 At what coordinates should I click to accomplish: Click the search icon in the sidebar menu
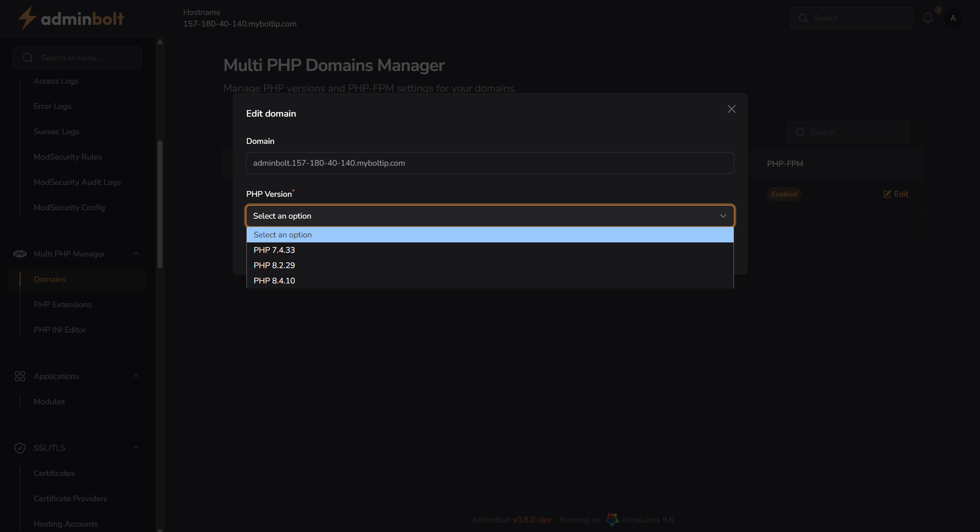pos(27,58)
